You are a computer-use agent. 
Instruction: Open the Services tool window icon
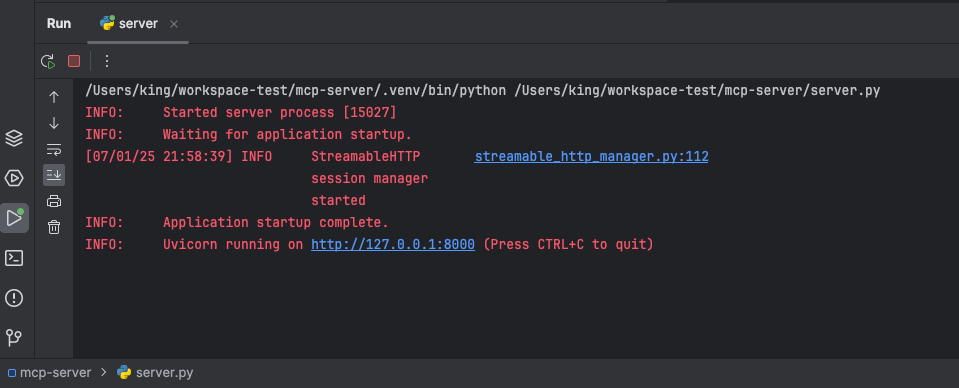14,178
